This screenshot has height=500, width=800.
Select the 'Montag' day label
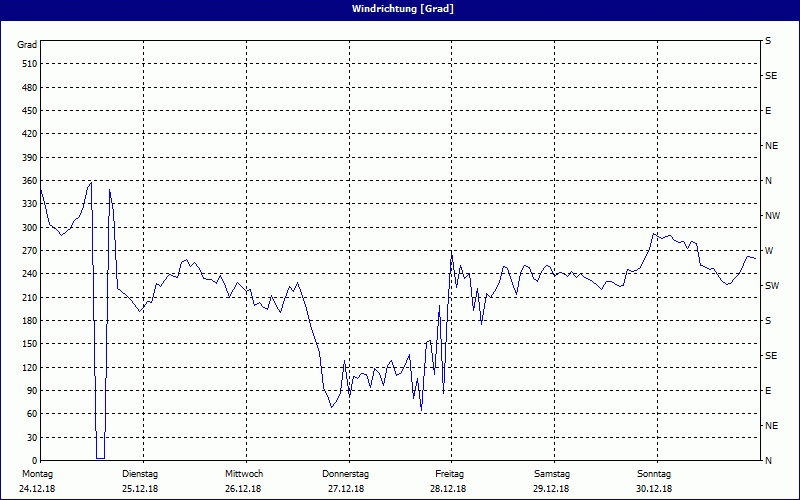pos(37,474)
